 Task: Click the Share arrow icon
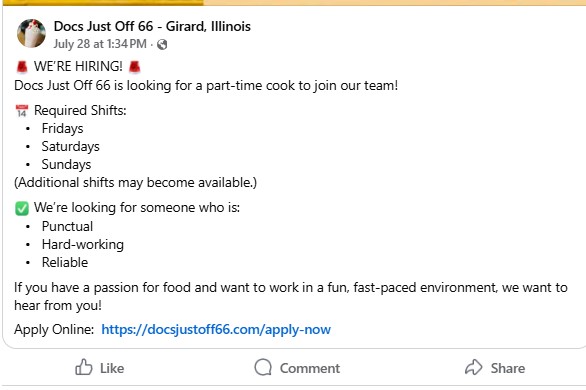click(x=474, y=367)
